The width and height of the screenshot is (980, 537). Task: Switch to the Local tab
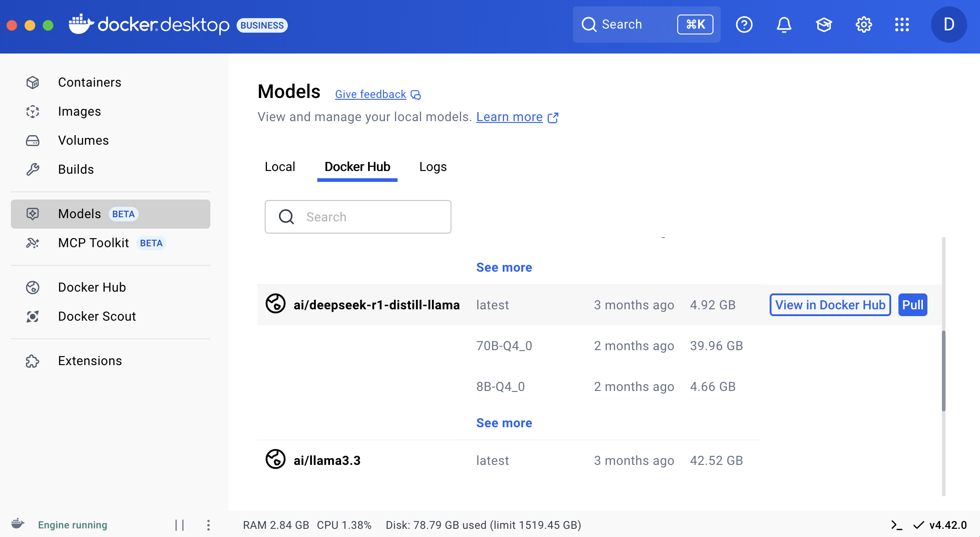coord(280,166)
